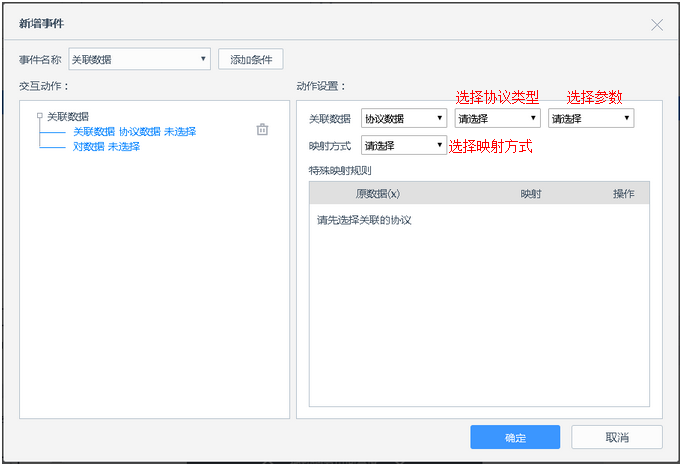Click the 映射方式 label

pyautogui.click(x=330, y=146)
